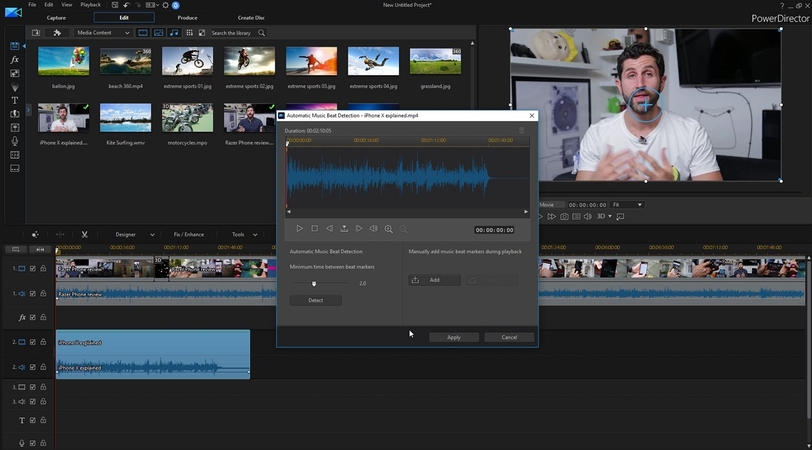Viewport: 812px width, 450px height.
Task: Click the add beat marker icon in the dialog toolbar
Action: pos(344,228)
